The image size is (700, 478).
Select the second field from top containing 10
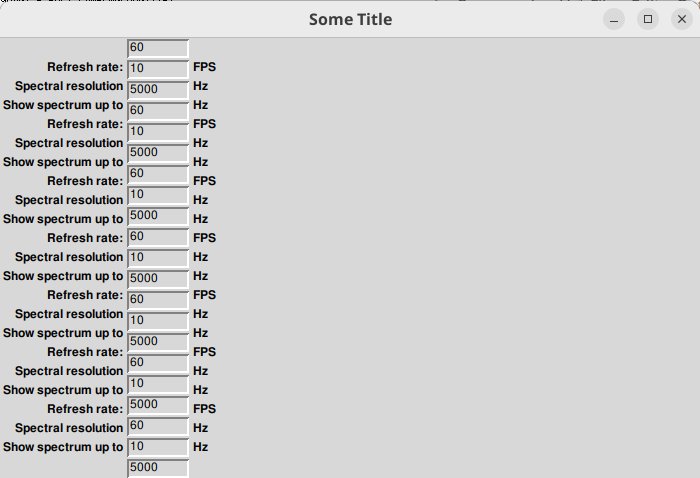158,131
